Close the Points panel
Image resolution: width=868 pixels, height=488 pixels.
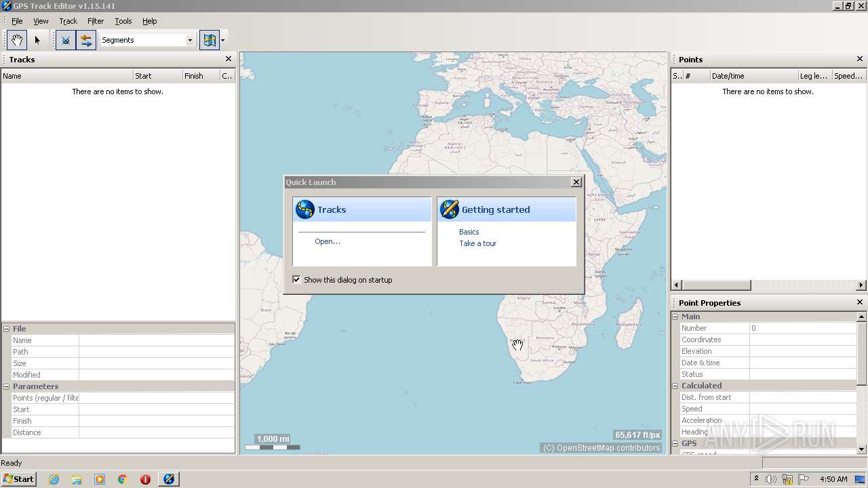pyautogui.click(x=860, y=59)
